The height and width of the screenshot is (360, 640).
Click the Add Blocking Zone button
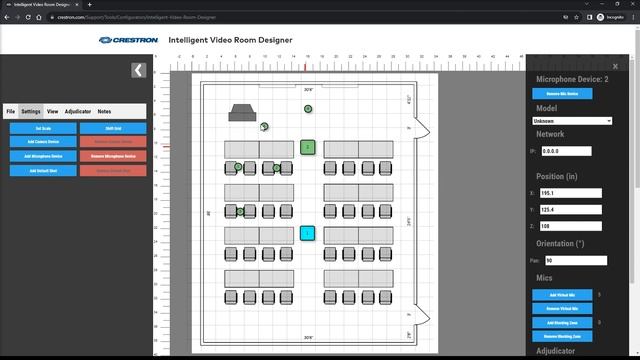click(x=562, y=322)
